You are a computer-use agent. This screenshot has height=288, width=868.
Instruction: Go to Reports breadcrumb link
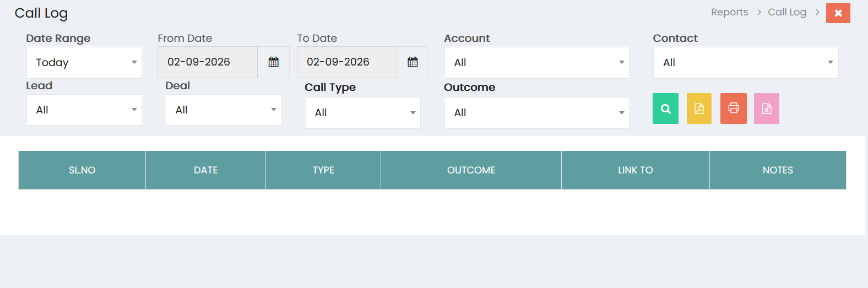(729, 12)
